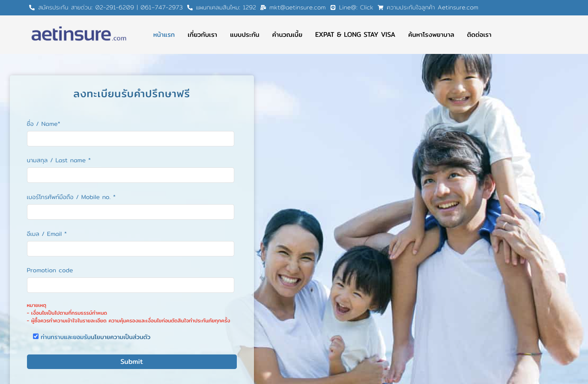
Task: Go to the ค้นหาโรงพยาบาล hospital search page
Action: 431,35
